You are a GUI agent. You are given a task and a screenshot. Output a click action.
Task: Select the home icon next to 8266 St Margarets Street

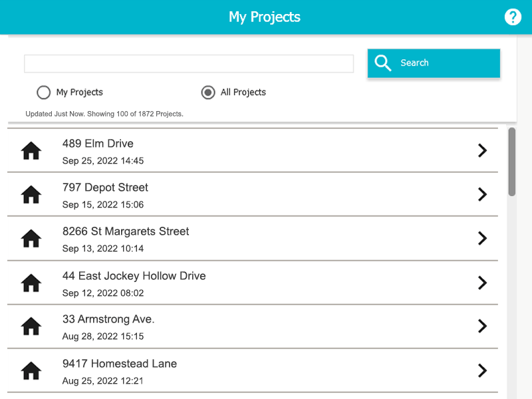click(31, 238)
